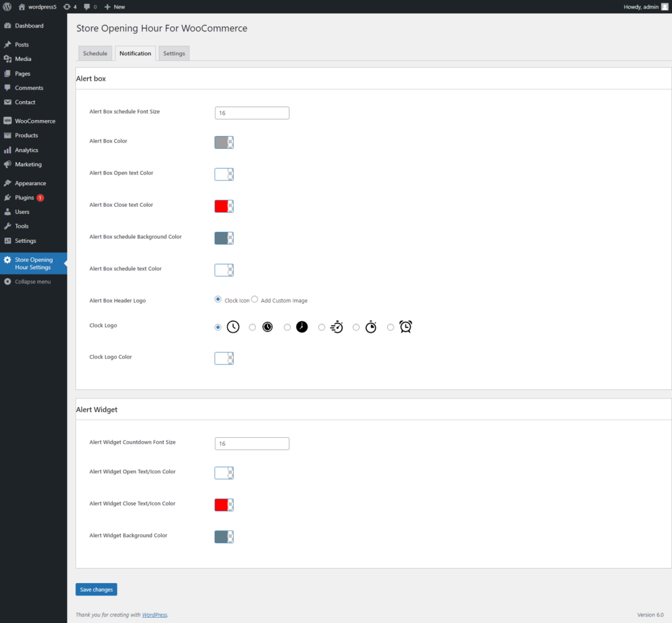Open Comments menu in sidebar
Viewport: 672px width, 623px height.
click(33, 88)
